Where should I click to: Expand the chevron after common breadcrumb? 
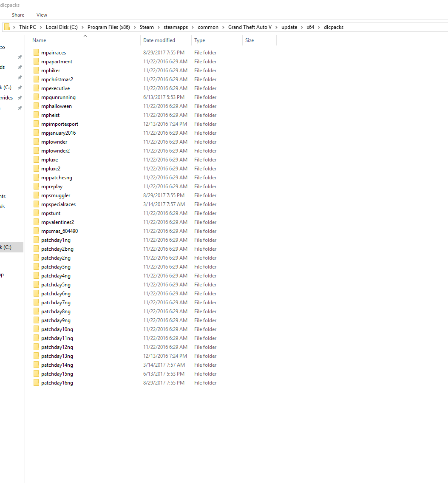click(223, 27)
